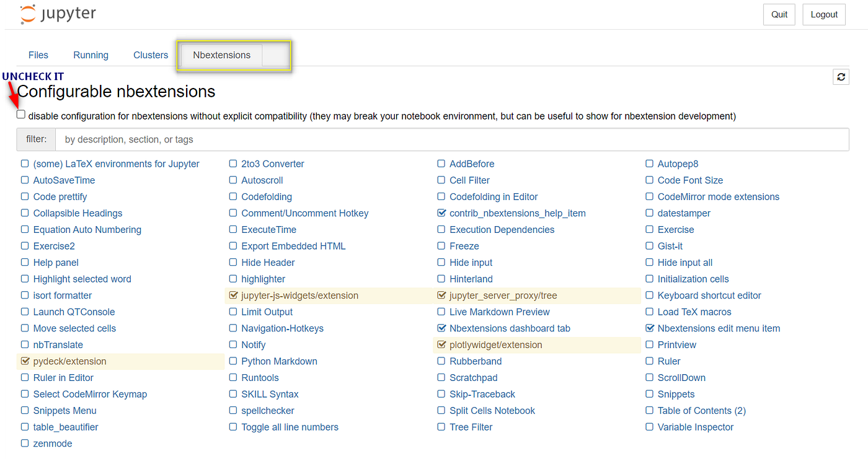Uncheck jupyter-js-widgets/extension
868x459 pixels.
pyautogui.click(x=232, y=295)
